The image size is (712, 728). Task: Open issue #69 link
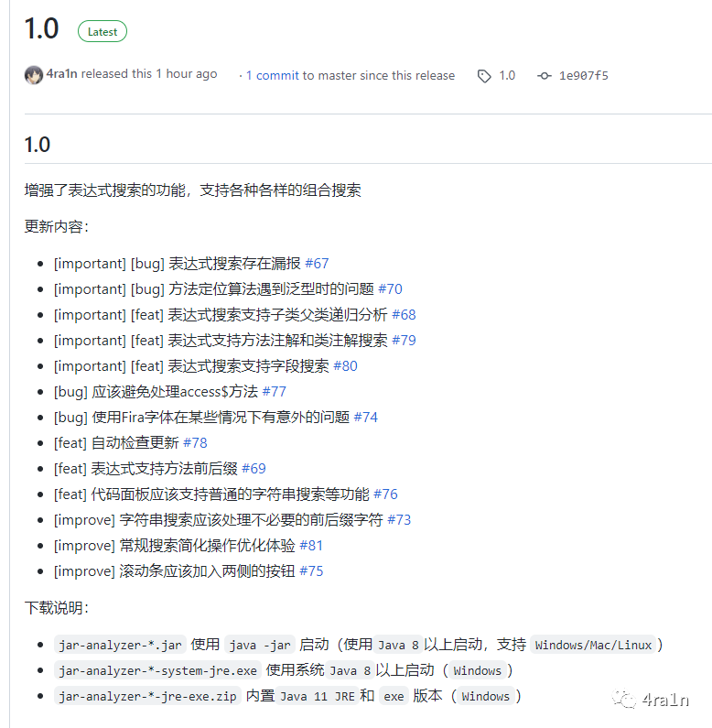click(x=254, y=468)
